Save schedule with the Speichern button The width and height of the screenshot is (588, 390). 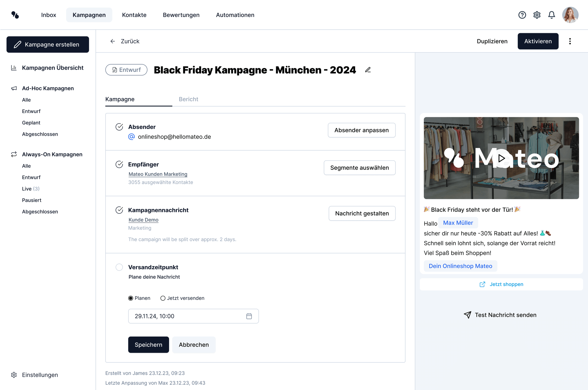(x=148, y=345)
